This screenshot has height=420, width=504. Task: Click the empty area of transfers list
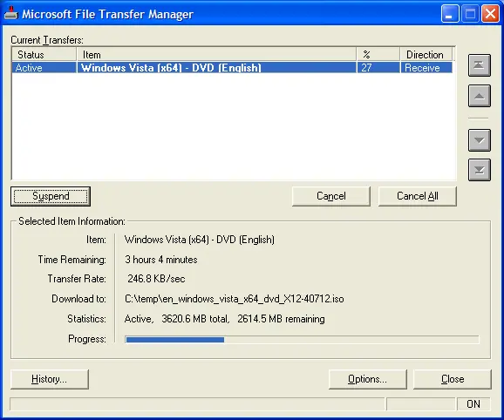[x=234, y=126]
